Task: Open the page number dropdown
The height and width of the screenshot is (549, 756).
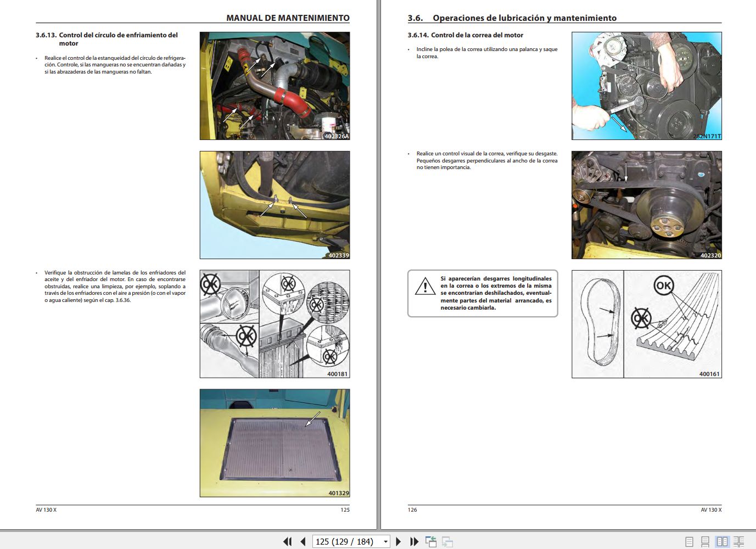Action: click(x=385, y=542)
